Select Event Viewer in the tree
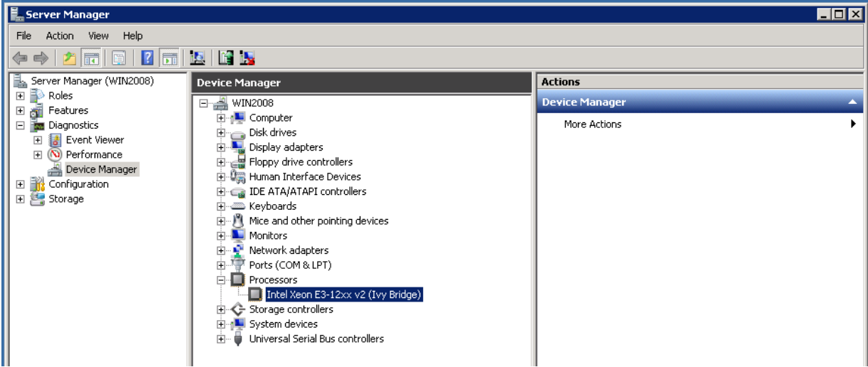This screenshot has width=868, height=367. tap(95, 140)
